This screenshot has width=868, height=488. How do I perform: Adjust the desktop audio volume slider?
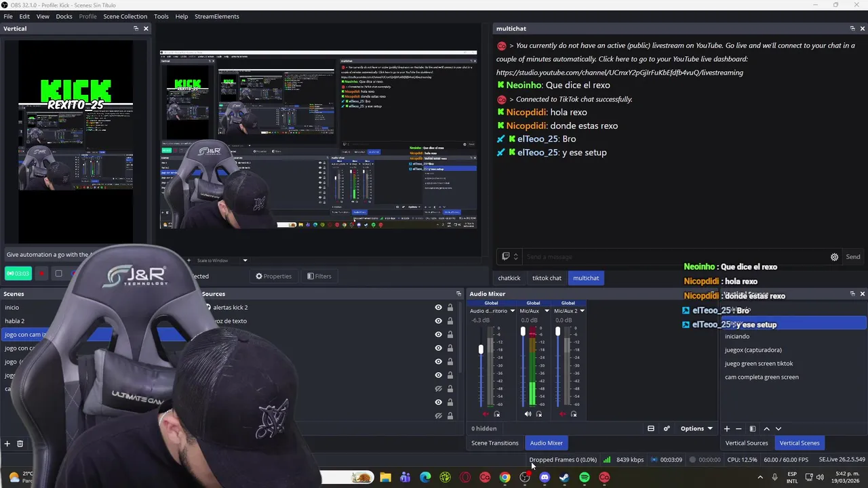coord(481,349)
